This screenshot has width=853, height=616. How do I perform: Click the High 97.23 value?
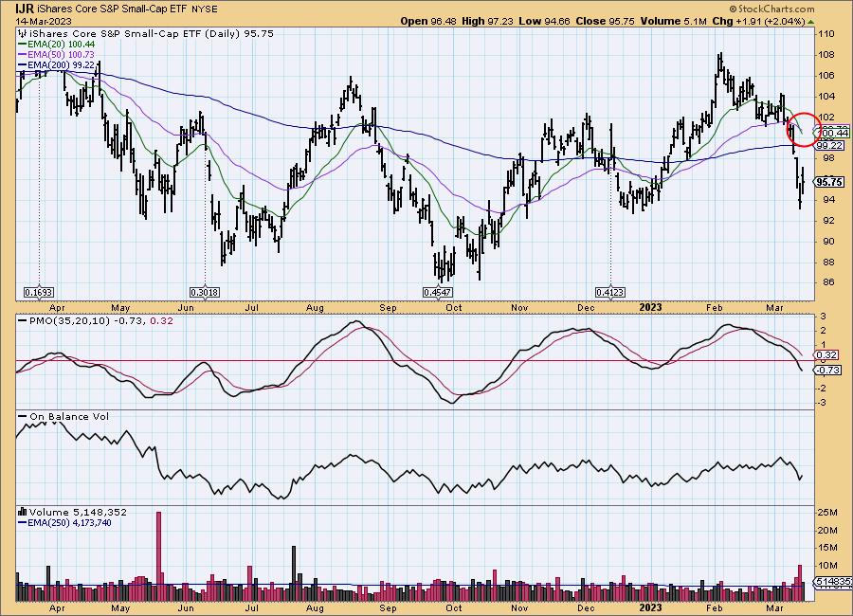(487, 21)
